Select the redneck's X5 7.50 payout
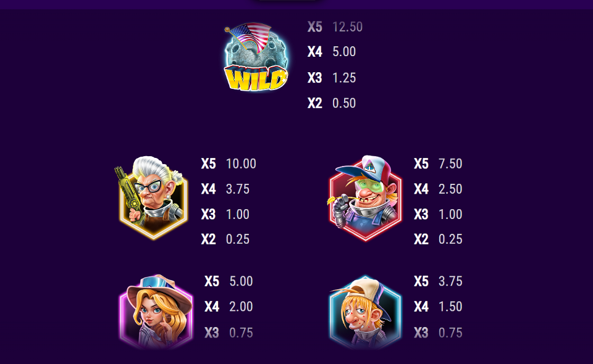 click(438, 163)
